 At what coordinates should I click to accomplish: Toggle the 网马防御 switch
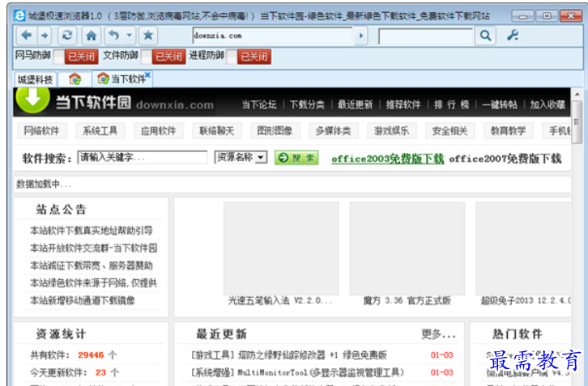point(76,57)
